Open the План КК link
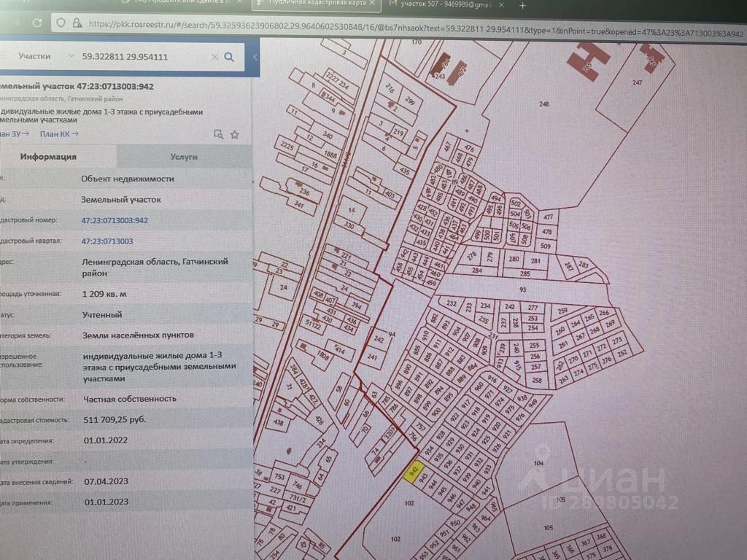 point(58,133)
